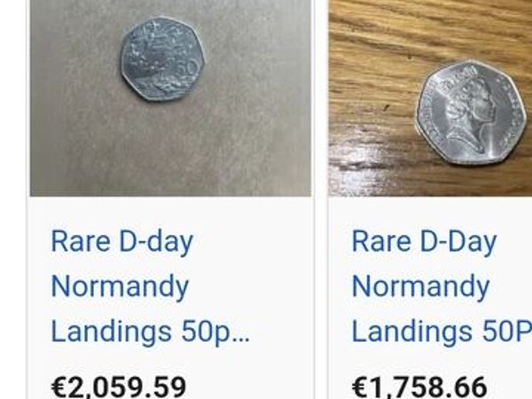Click 'Landings 50P' in the second listing
The width and height of the screenshot is (532, 399).
pos(442,332)
